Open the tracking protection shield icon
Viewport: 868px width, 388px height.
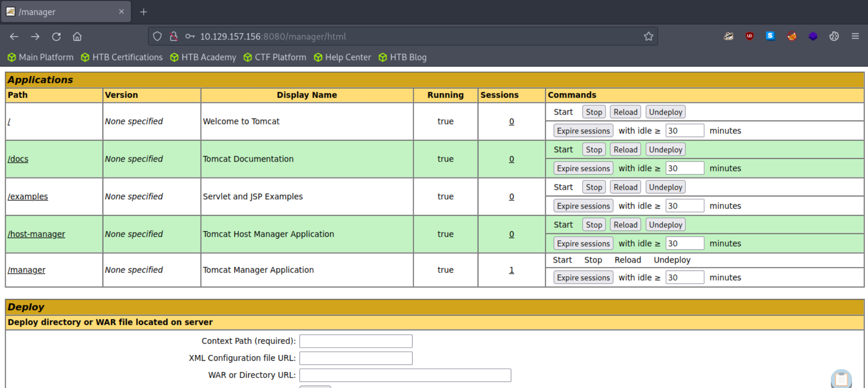click(x=157, y=36)
